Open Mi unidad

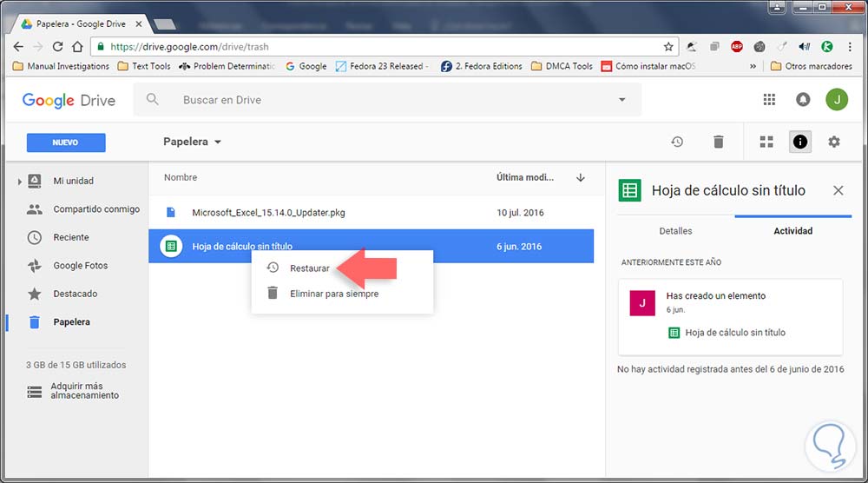pyautogui.click(x=74, y=181)
